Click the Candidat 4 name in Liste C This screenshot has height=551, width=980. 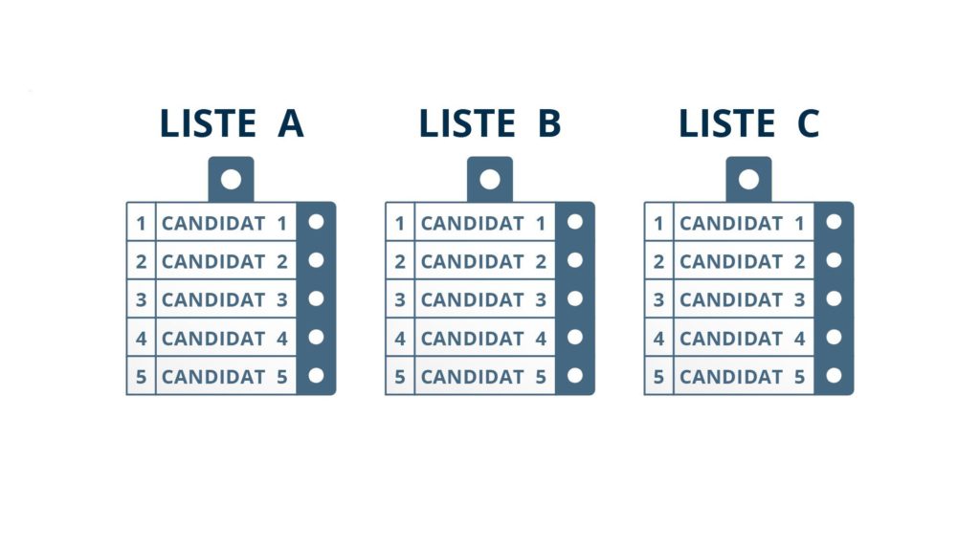pyautogui.click(x=743, y=338)
